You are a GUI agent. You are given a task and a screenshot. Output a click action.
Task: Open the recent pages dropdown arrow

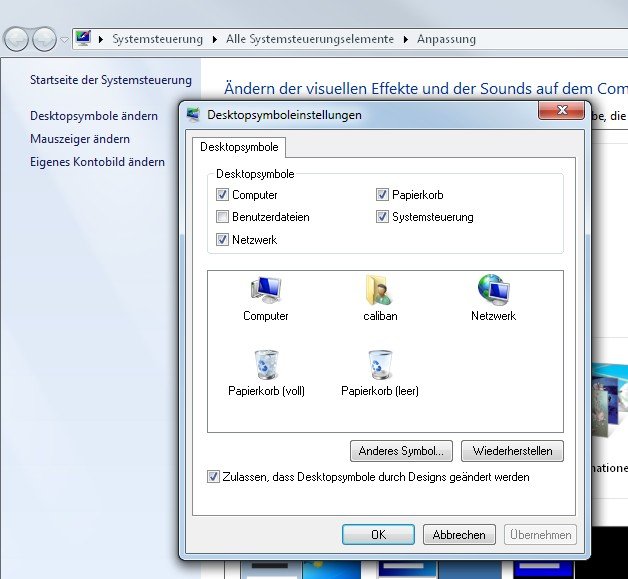[x=64, y=40]
